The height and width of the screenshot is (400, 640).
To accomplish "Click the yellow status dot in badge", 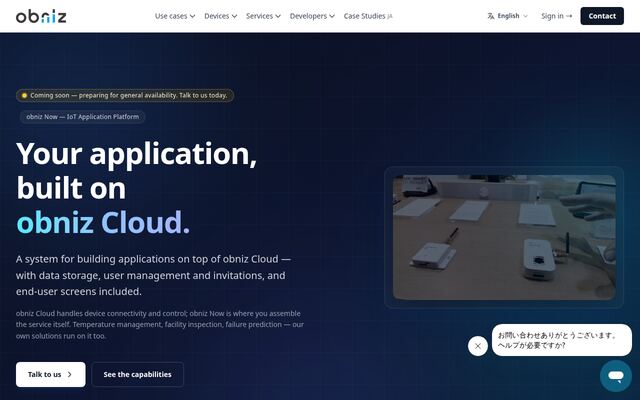I will [24, 96].
